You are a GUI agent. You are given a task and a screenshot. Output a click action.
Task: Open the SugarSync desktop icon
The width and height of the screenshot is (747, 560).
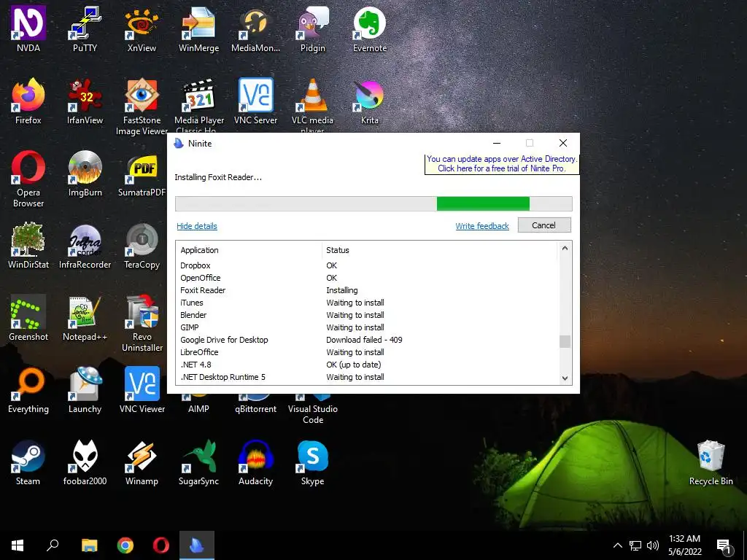(x=198, y=462)
